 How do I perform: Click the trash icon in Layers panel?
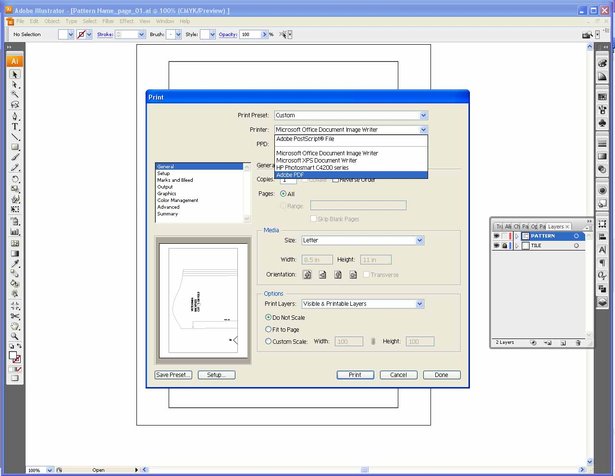point(578,343)
